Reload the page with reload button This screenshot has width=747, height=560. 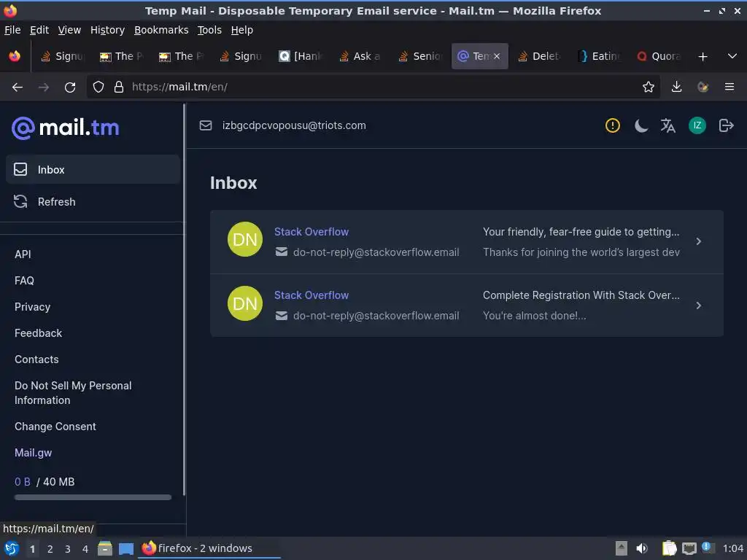70,87
